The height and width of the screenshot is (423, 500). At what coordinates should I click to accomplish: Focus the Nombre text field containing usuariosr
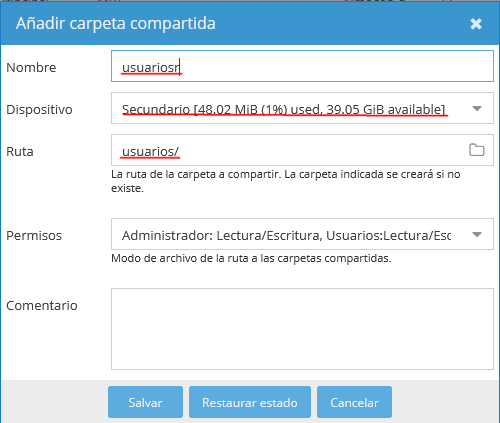tap(302, 66)
